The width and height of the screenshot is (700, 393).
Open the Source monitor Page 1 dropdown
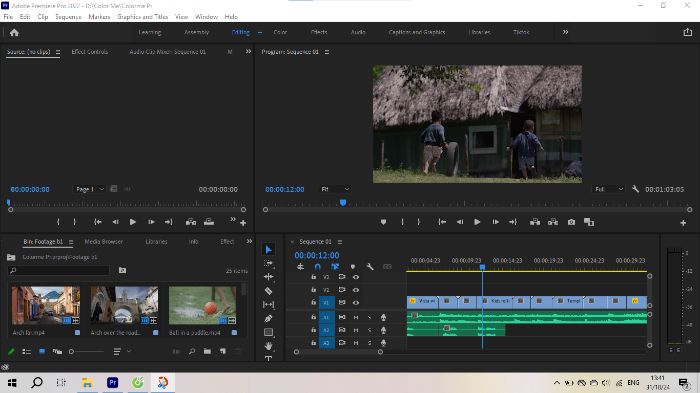[x=89, y=189]
